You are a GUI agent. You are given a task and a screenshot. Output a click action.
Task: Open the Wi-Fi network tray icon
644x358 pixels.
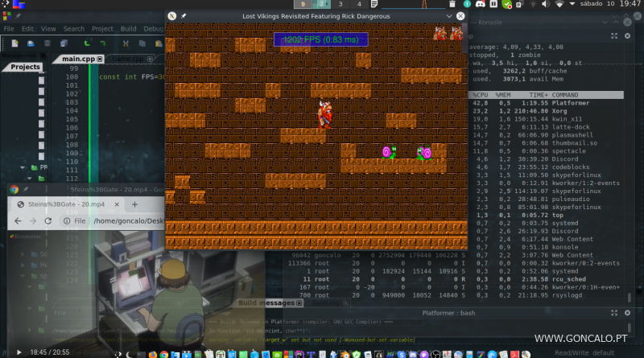559,4
